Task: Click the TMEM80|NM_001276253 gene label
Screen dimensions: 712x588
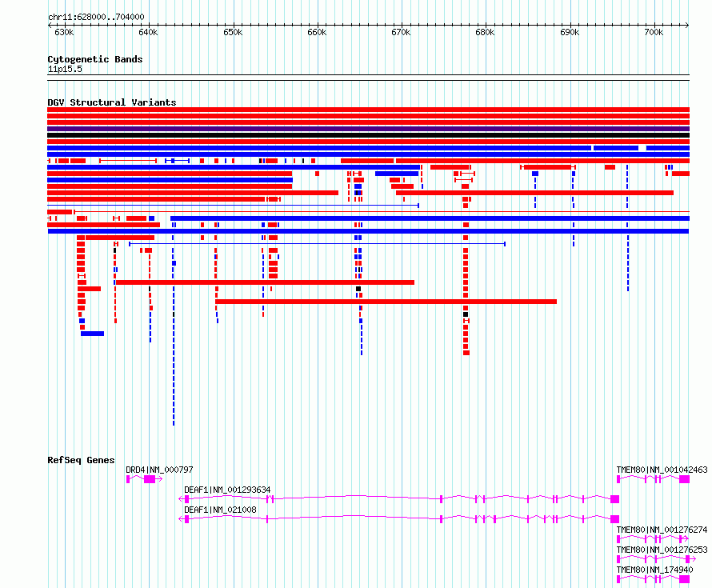Action: (662, 550)
